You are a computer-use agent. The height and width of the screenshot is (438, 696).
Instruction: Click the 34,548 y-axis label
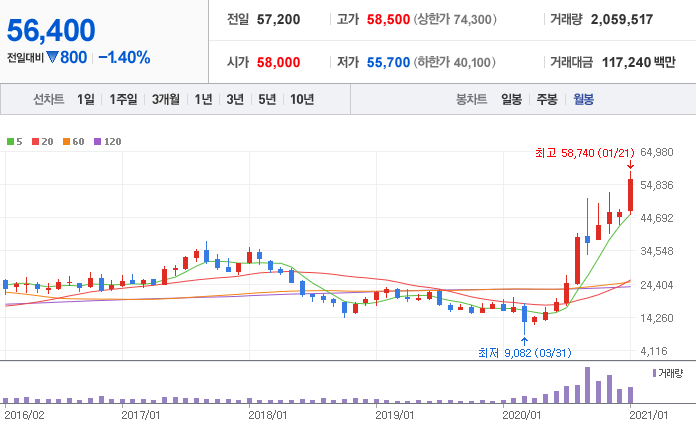tap(656, 251)
